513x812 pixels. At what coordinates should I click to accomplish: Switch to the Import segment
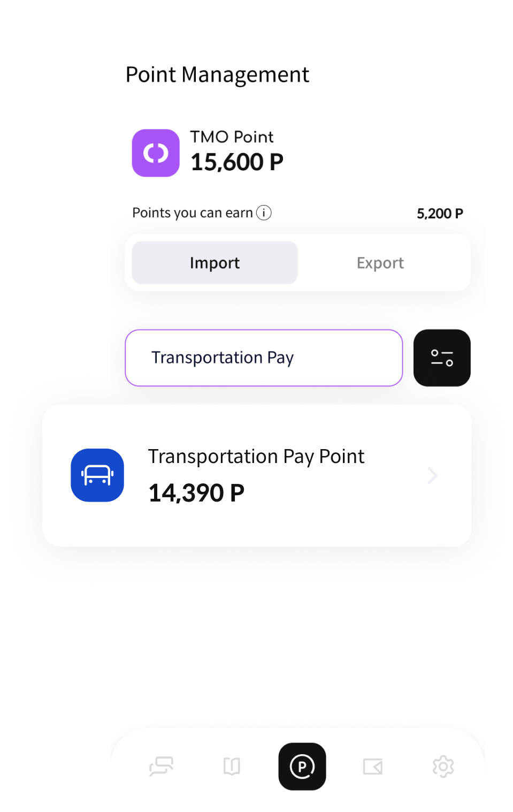coord(215,263)
